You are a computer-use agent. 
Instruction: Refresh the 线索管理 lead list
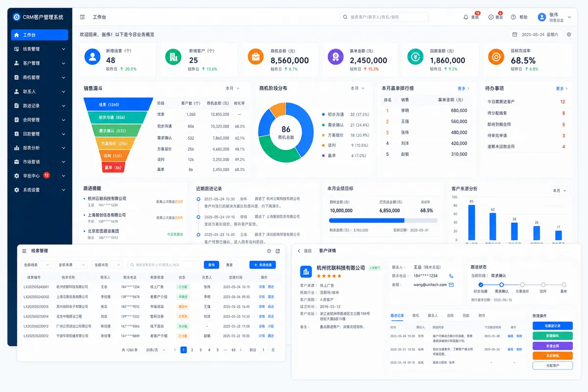[x=269, y=251]
